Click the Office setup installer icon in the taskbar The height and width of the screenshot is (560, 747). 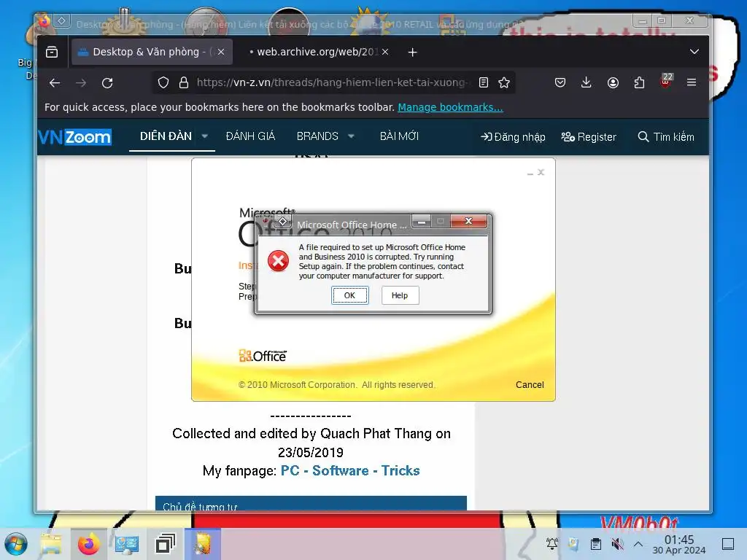[203, 544]
